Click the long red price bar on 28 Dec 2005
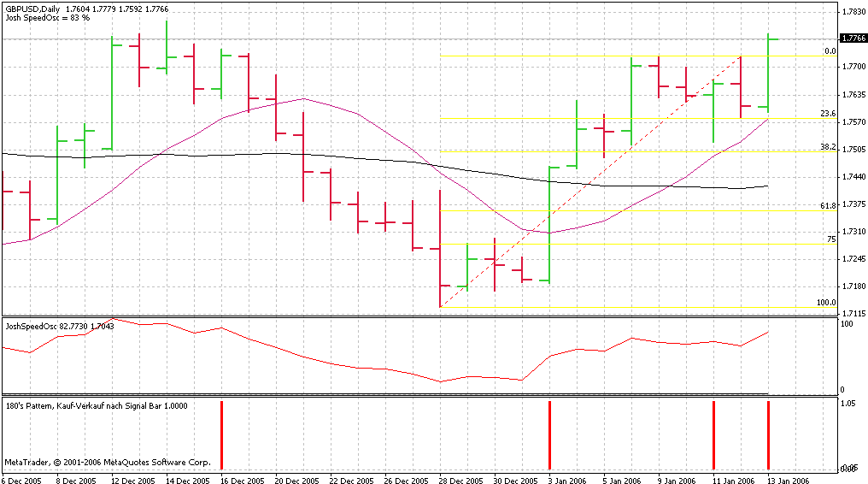 click(x=440, y=248)
